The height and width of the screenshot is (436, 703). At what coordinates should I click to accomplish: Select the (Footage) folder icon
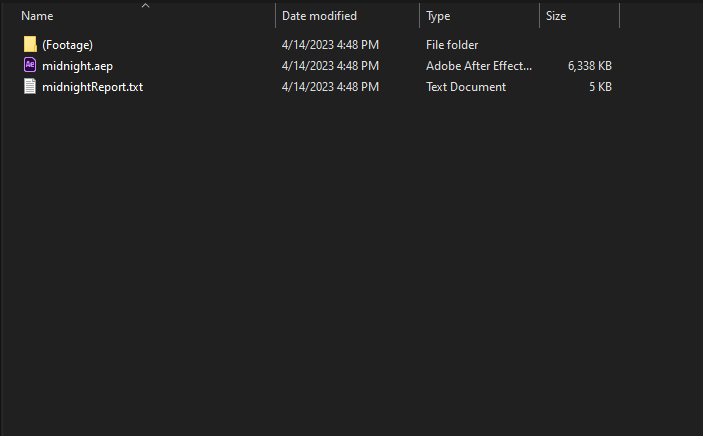pyautogui.click(x=30, y=44)
